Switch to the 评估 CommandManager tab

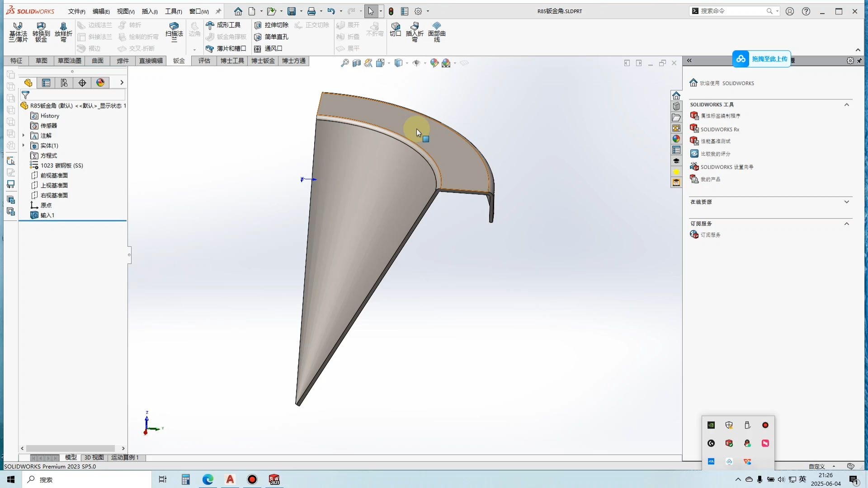click(203, 61)
